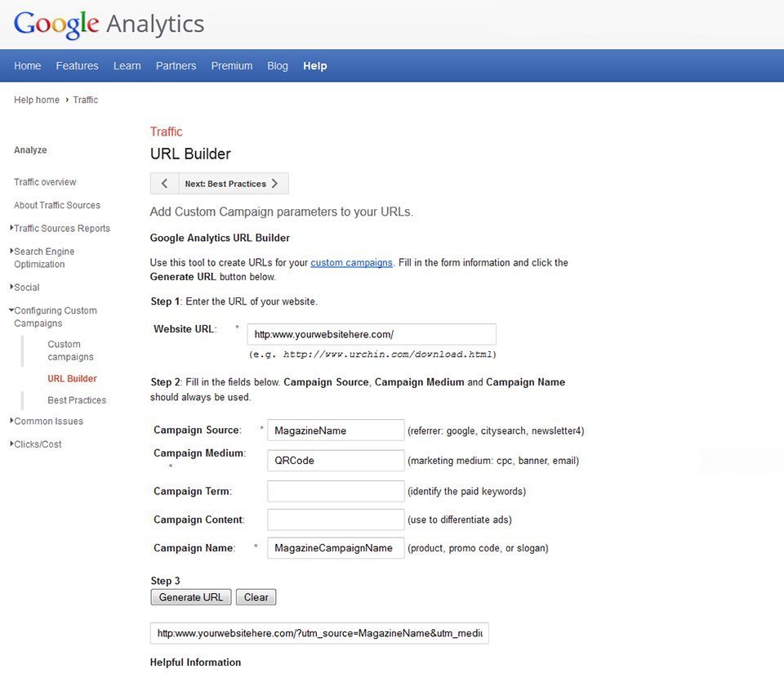Click the example URL hint text
This screenshot has height=678, width=784.
[372, 355]
